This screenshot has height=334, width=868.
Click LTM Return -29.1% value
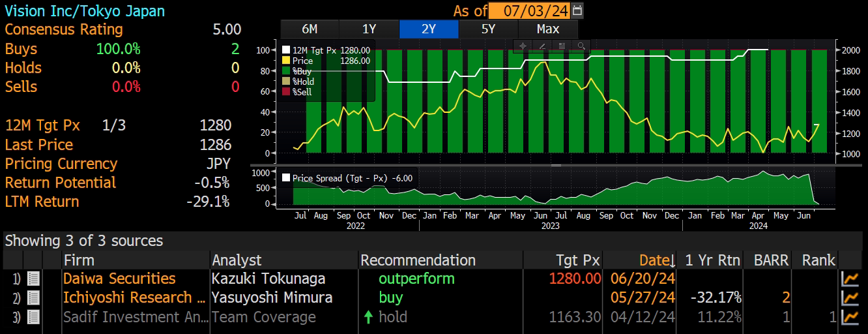click(x=208, y=201)
